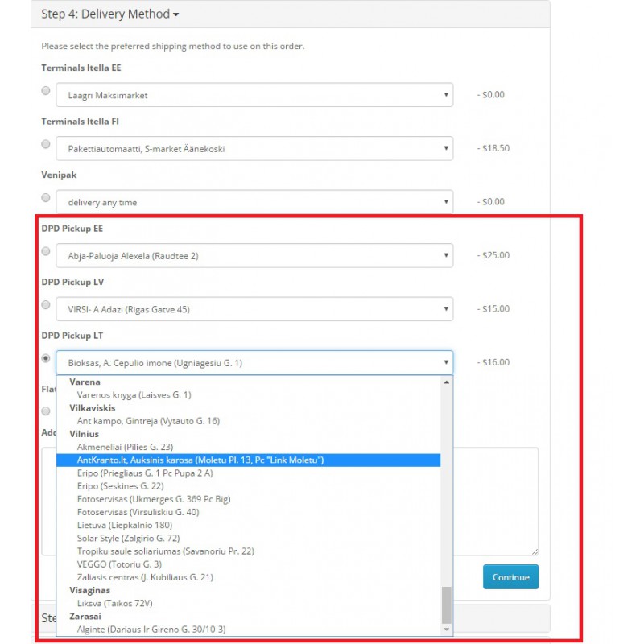Select the Terminals Itella EE radio button

[46, 91]
